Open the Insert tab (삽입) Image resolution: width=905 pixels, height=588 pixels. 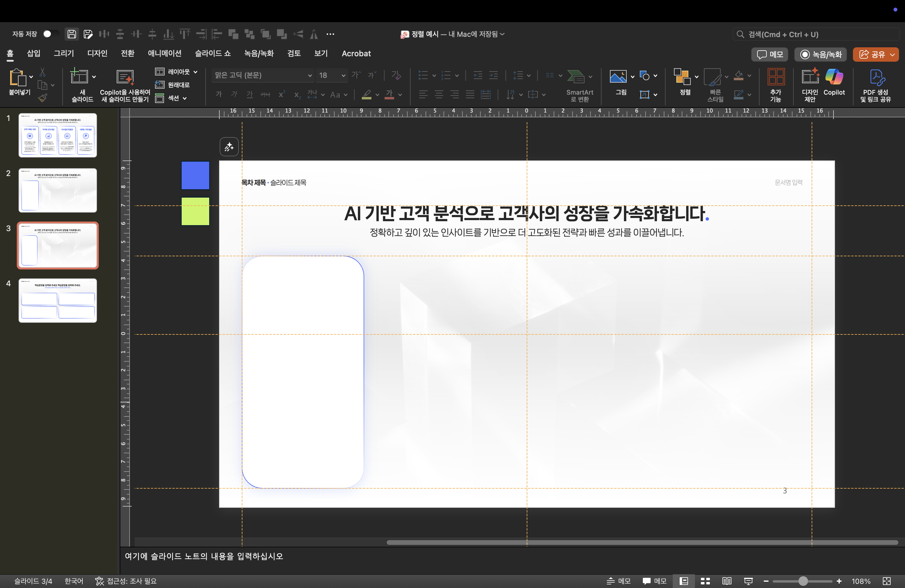point(34,54)
